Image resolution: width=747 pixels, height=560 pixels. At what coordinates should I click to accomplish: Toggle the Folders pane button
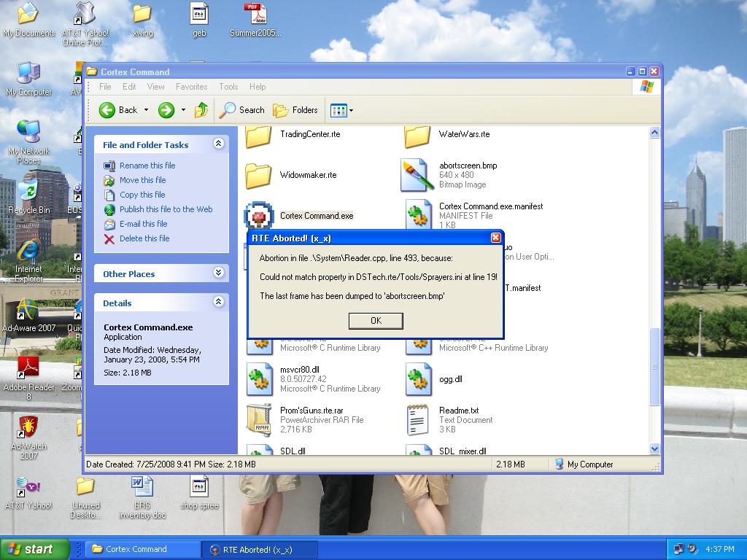tap(296, 110)
